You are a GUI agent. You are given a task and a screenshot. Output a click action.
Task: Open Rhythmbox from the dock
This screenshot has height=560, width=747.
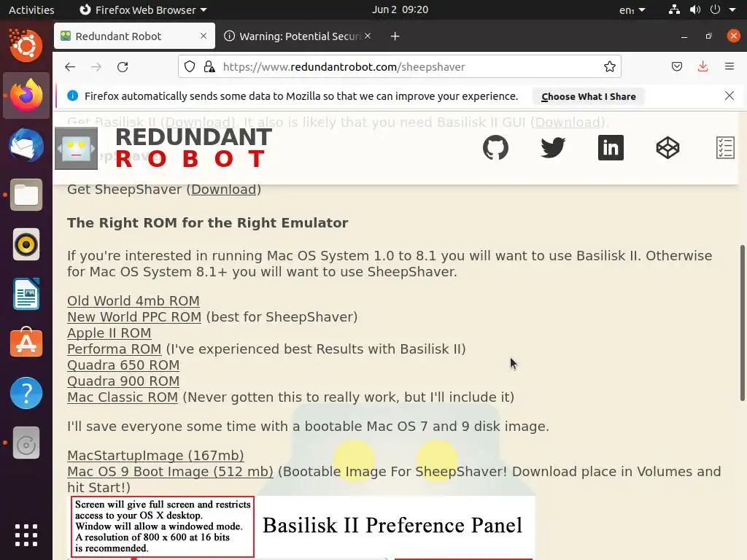point(26,245)
